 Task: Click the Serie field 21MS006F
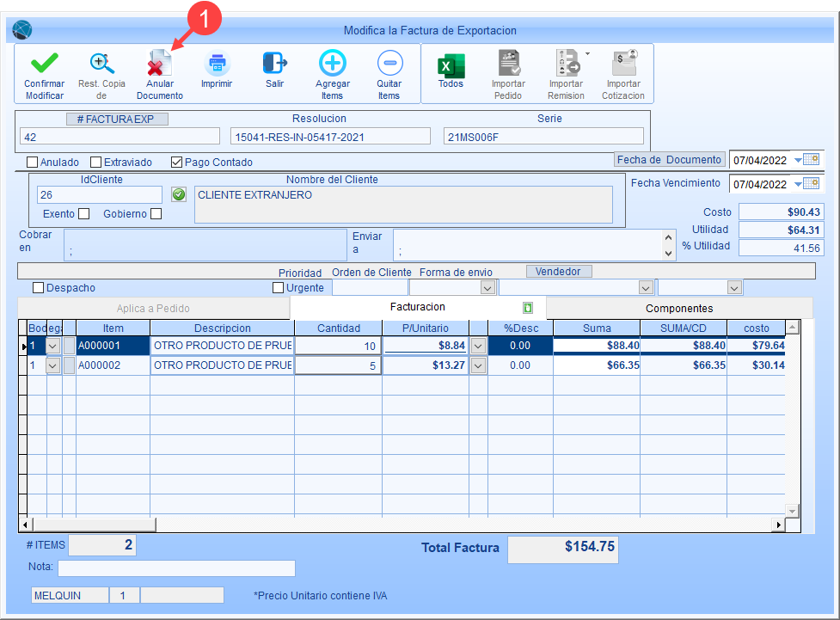point(543,137)
